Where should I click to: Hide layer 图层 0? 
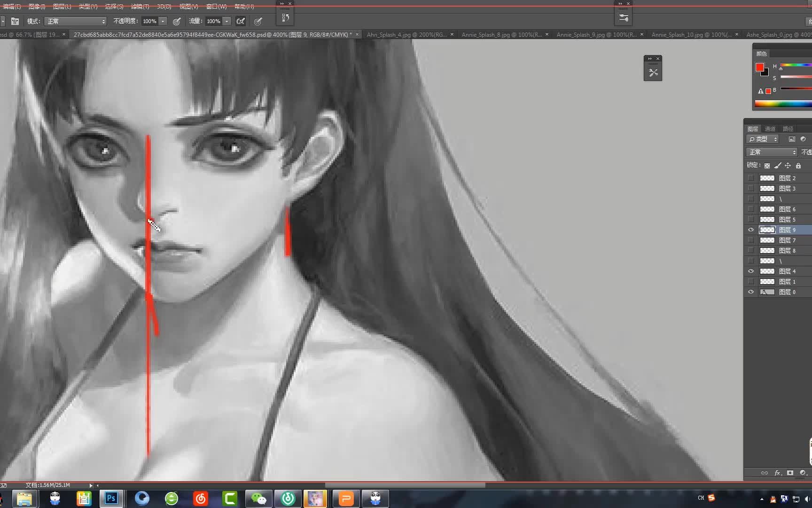[751, 292]
